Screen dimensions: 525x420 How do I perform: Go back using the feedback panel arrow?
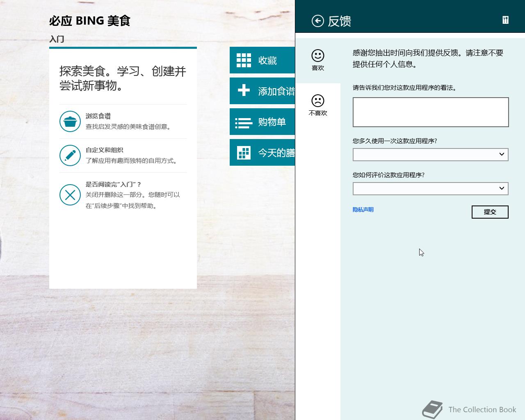[x=318, y=21]
